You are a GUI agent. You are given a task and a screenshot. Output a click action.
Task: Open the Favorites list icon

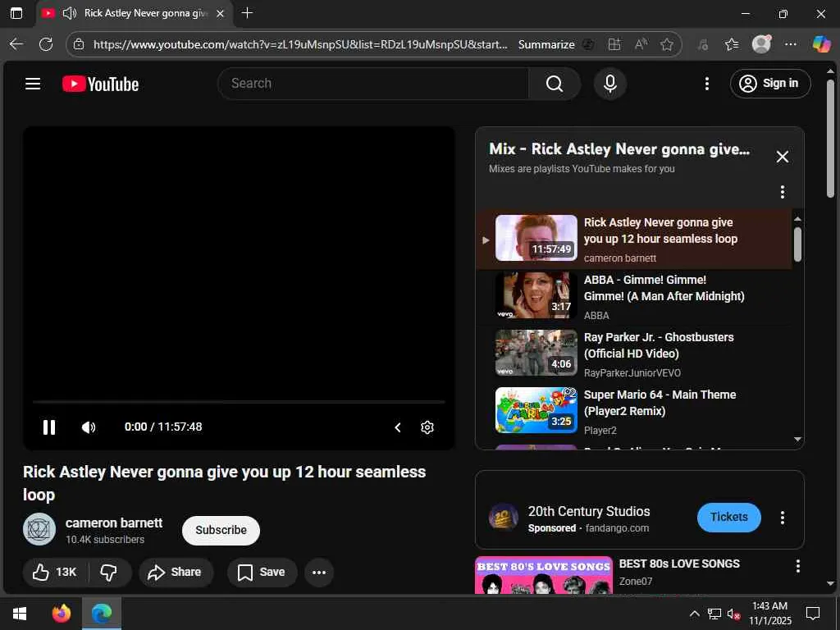731,44
